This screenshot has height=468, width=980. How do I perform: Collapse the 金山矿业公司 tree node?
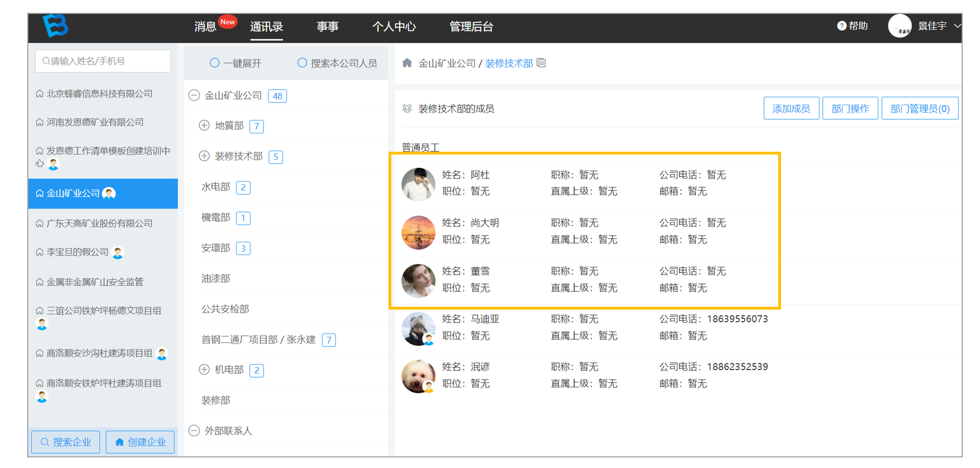coord(194,96)
